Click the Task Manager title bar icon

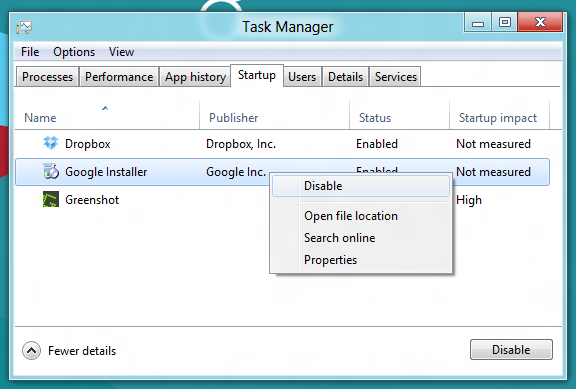[24, 27]
